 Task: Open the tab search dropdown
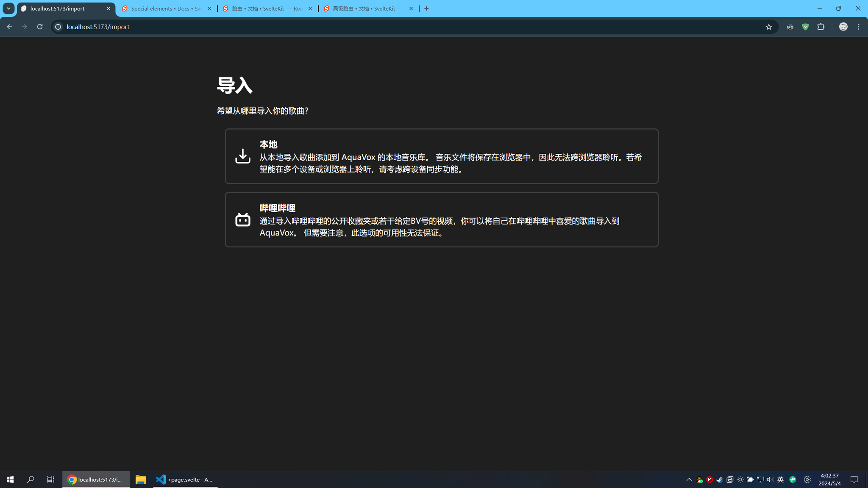8,8
